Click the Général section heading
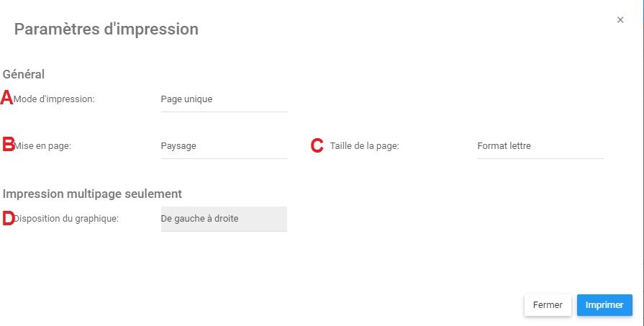This screenshot has width=644, height=326. coord(24,73)
